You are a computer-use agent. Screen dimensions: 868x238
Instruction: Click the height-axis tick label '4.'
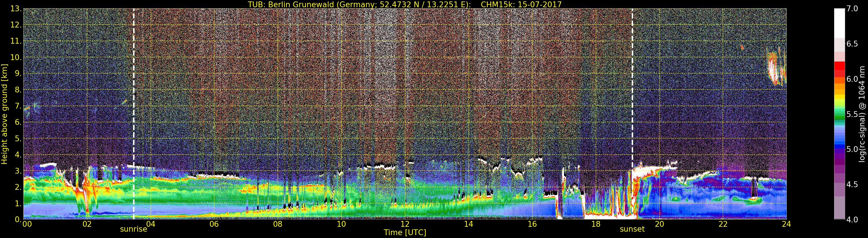pos(18,155)
